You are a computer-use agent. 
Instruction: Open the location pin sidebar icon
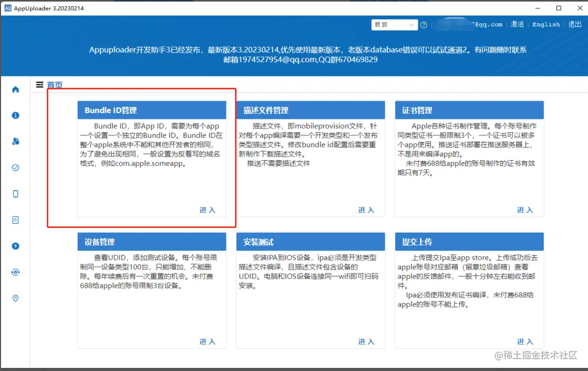16,298
